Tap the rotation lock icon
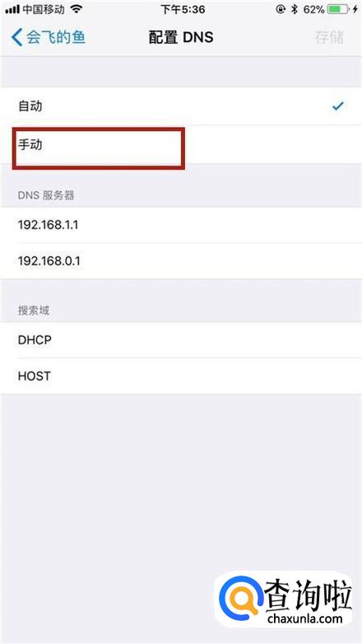 [x=281, y=9]
